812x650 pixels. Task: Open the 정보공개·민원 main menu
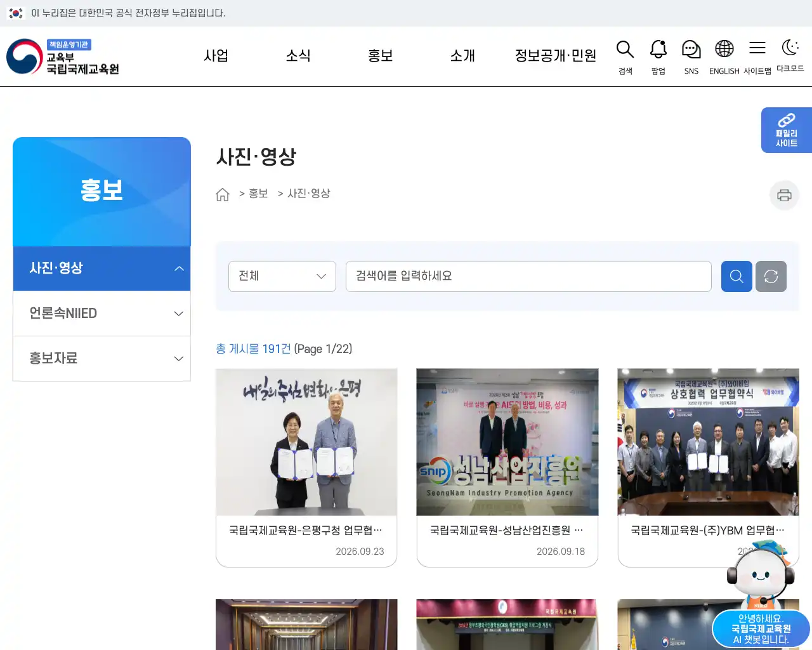pyautogui.click(x=555, y=56)
